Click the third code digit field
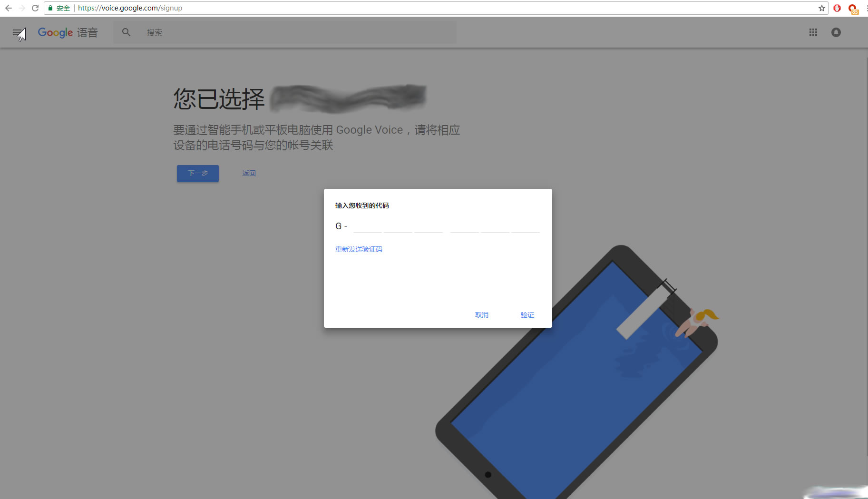868x499 pixels. tap(429, 226)
